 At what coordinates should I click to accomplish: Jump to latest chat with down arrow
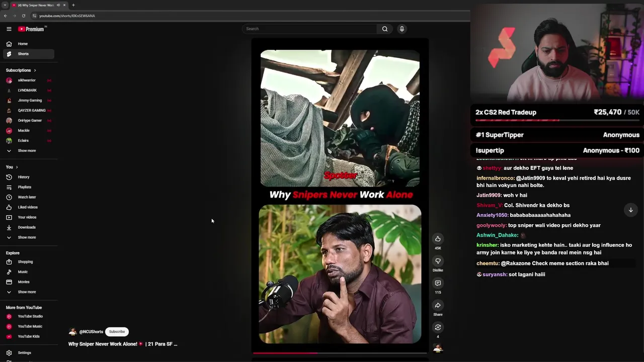click(631, 210)
